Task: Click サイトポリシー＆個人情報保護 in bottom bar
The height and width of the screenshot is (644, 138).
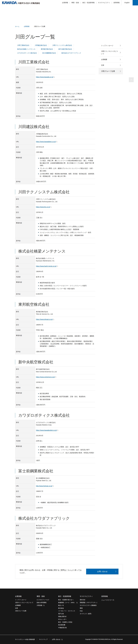Action: 25,639
